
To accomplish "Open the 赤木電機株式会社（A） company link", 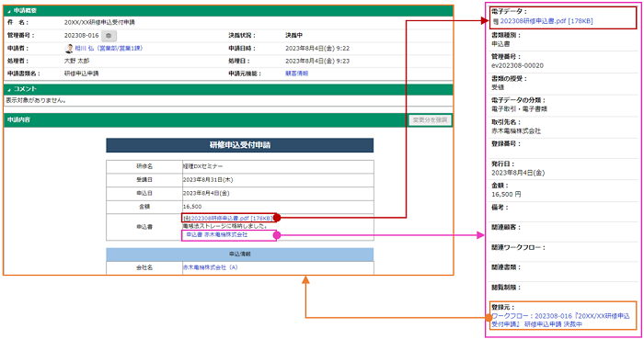I will click(x=211, y=267).
